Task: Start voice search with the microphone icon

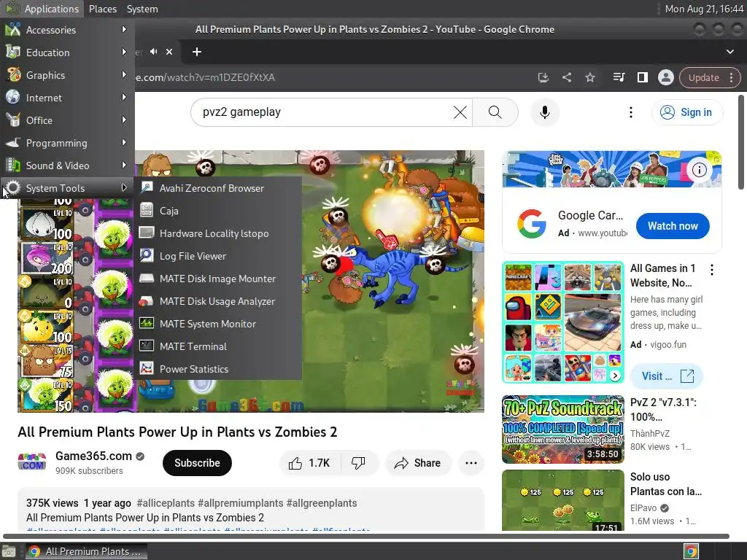Action: tap(544, 112)
